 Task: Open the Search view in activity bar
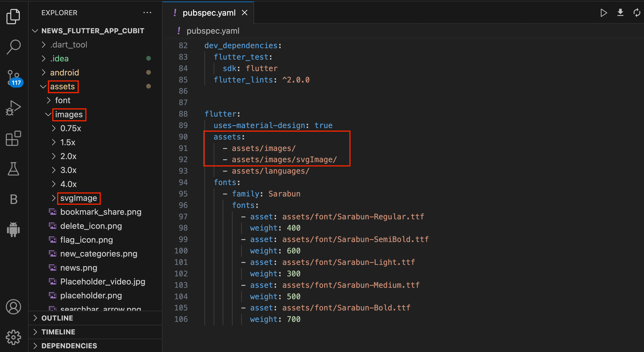point(13,47)
